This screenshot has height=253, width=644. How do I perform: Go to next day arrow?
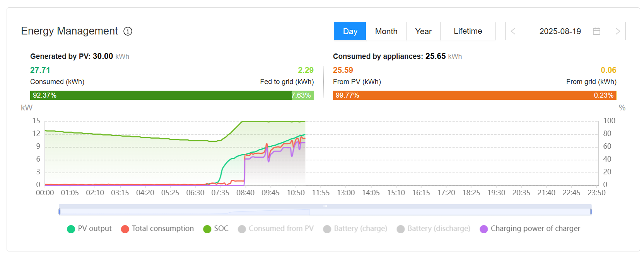(x=618, y=31)
